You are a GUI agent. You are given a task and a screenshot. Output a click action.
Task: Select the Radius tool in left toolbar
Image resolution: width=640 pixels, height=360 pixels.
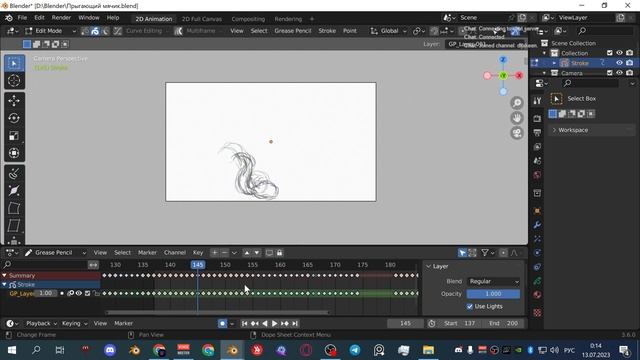click(14, 191)
